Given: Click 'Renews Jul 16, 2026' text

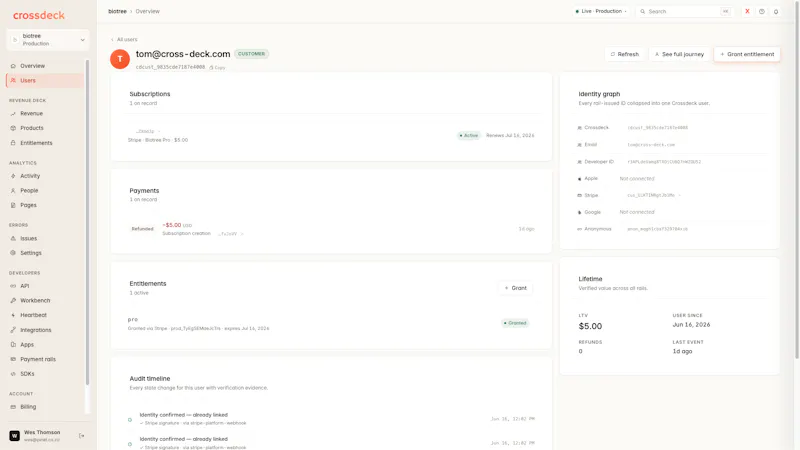Looking at the screenshot, I should click(x=510, y=136).
